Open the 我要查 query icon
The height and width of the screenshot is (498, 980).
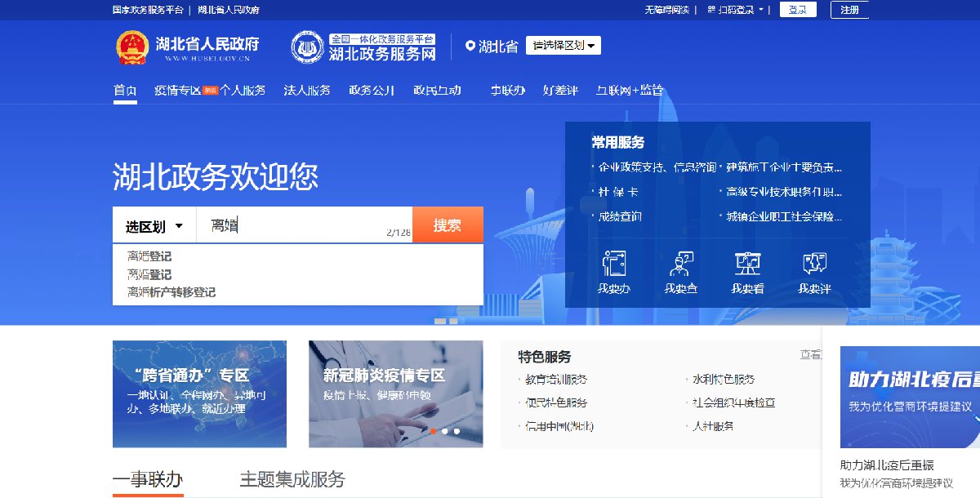[680, 263]
